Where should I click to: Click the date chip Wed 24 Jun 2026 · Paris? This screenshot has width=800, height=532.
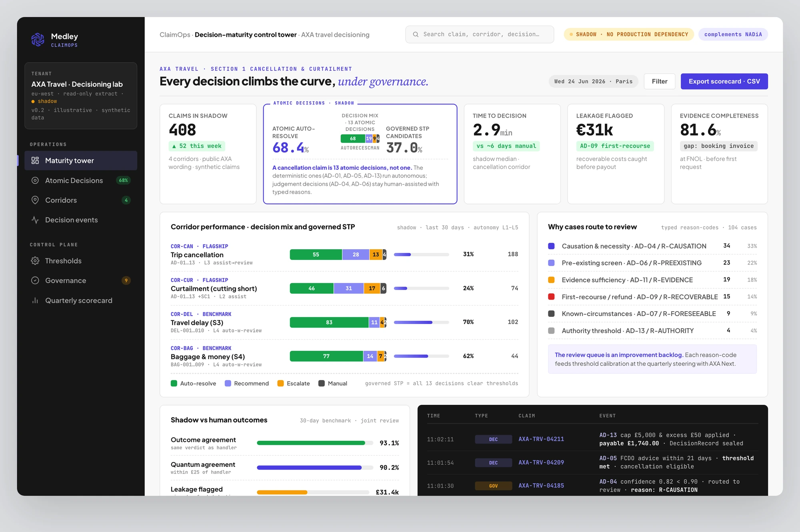click(x=593, y=82)
